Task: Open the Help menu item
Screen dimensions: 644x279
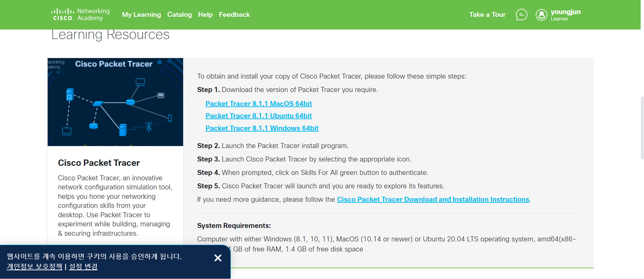Action: 205,15
